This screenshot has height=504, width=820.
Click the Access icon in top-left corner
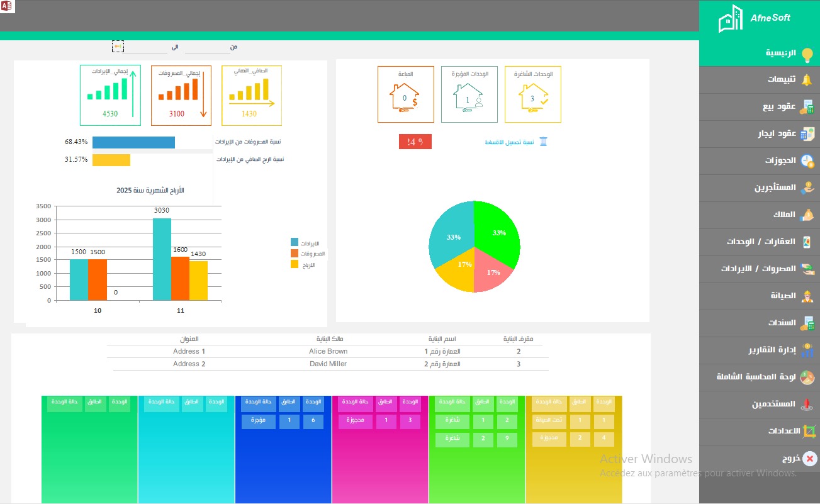(x=8, y=6)
